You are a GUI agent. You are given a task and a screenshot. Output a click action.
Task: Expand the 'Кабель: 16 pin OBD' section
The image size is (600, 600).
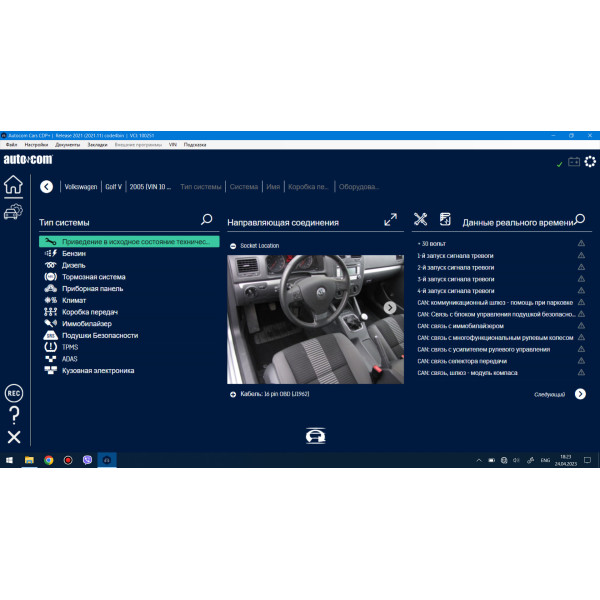233,394
